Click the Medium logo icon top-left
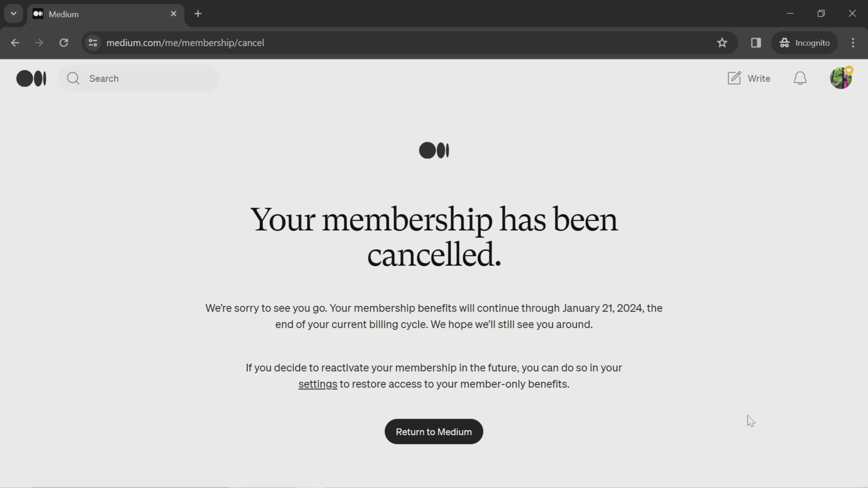The height and width of the screenshot is (488, 868). [x=31, y=78]
